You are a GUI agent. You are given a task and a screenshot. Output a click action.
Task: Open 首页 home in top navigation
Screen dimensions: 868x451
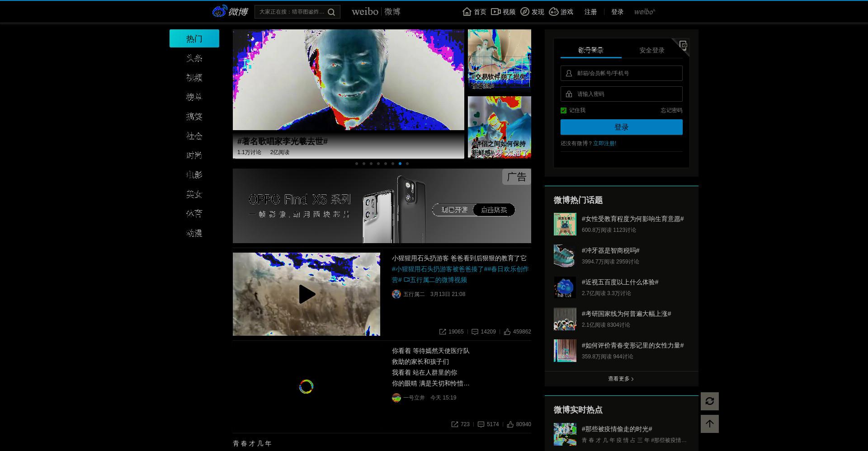(x=474, y=12)
